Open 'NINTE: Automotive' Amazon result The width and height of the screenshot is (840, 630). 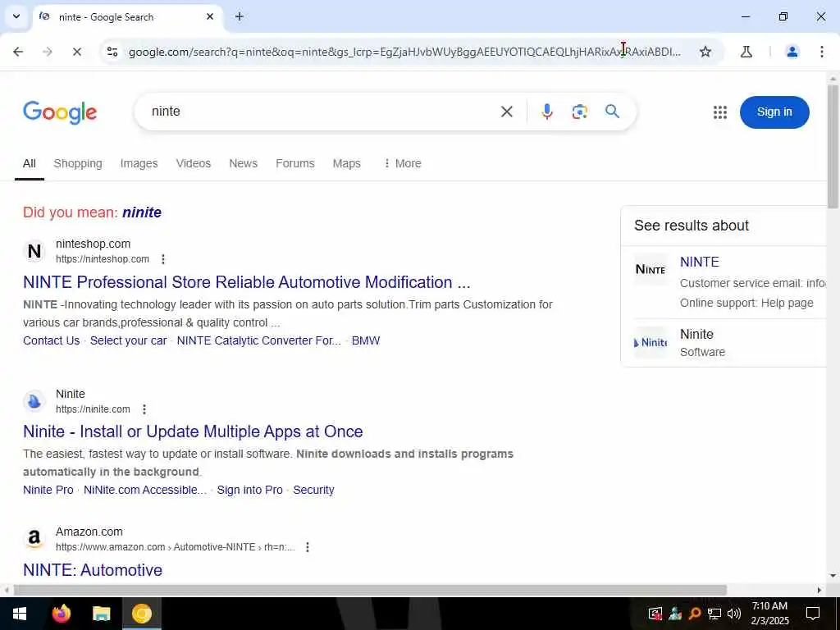coord(93,570)
